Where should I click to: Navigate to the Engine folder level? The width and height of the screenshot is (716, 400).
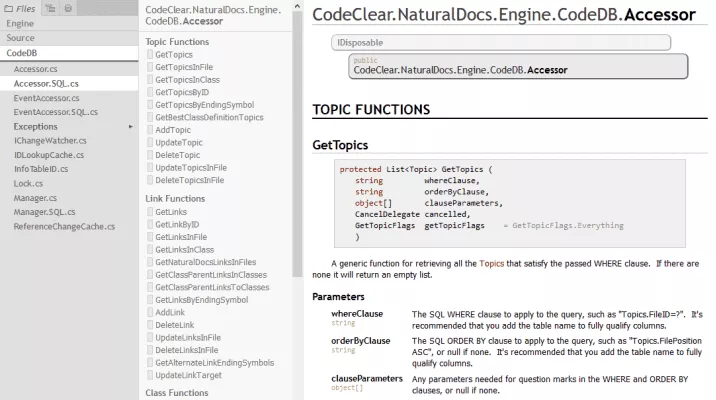[x=20, y=22]
